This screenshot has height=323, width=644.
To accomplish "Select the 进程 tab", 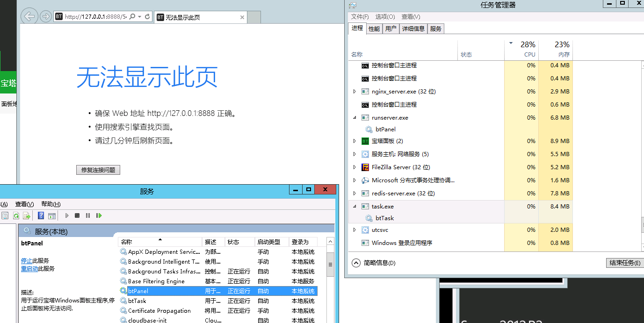I will point(357,28).
